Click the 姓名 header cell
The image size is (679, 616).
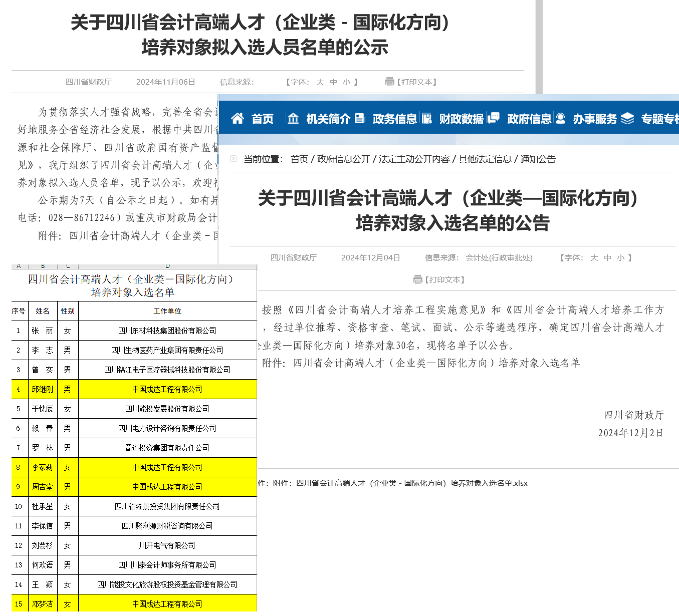point(43,311)
